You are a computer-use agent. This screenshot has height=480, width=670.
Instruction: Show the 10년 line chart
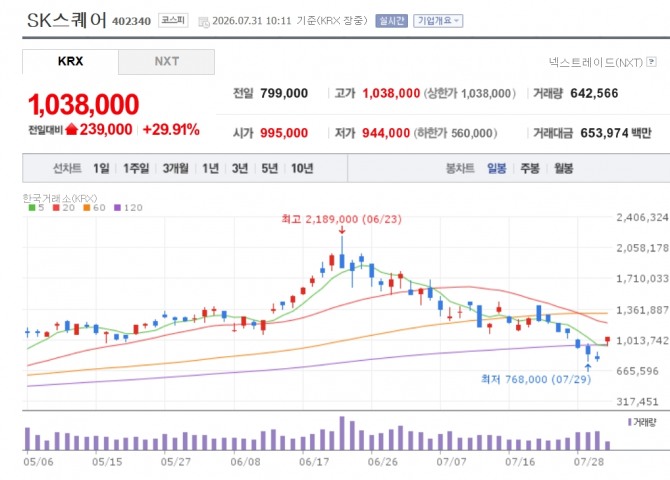[302, 168]
